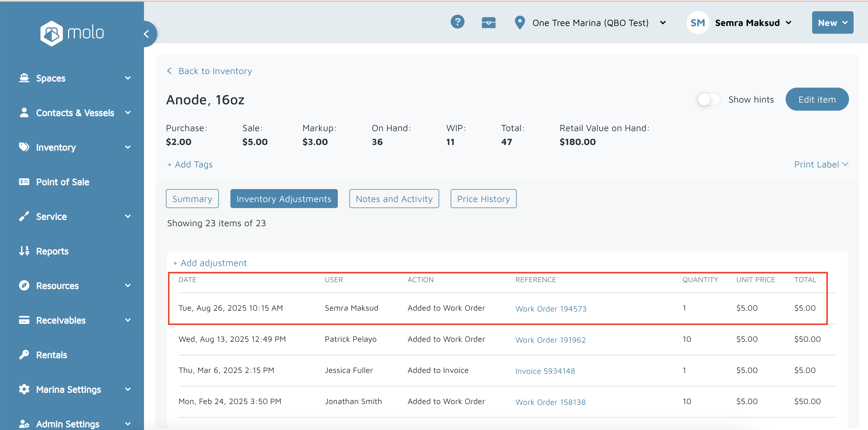Click the Reports sidebar icon

pos(24,251)
